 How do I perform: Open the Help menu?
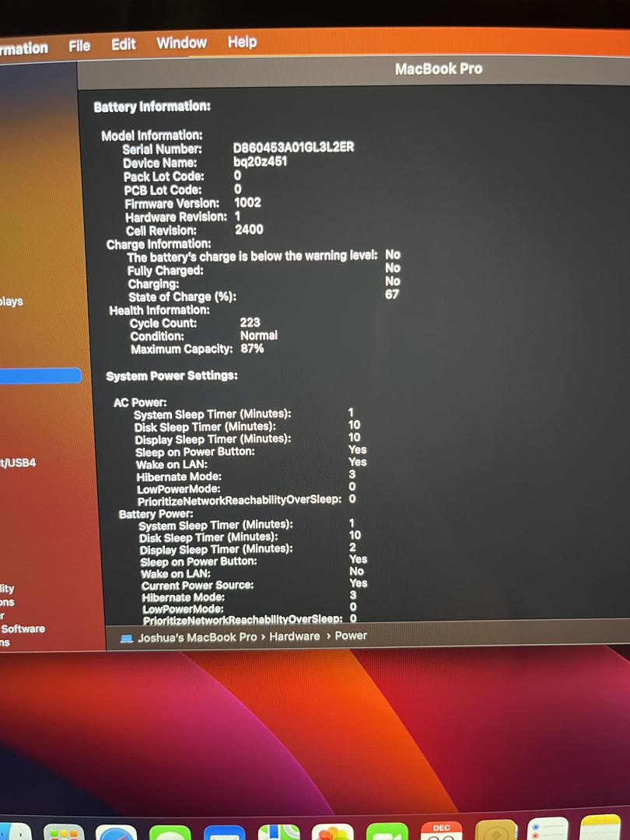242,41
